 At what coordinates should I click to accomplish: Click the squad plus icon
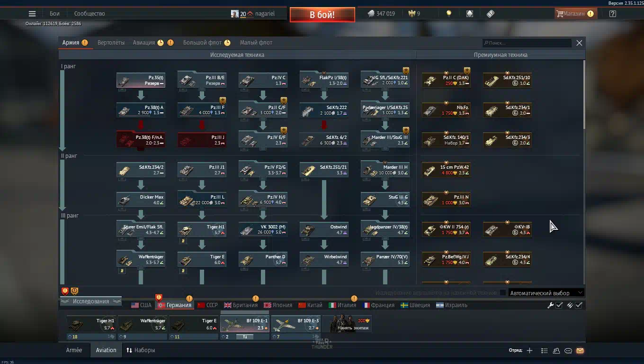tap(529, 351)
